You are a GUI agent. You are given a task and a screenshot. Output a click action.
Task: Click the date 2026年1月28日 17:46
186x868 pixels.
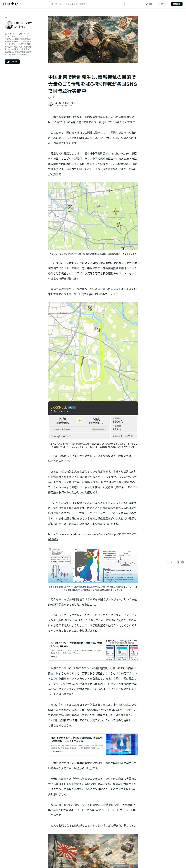(63, 106)
